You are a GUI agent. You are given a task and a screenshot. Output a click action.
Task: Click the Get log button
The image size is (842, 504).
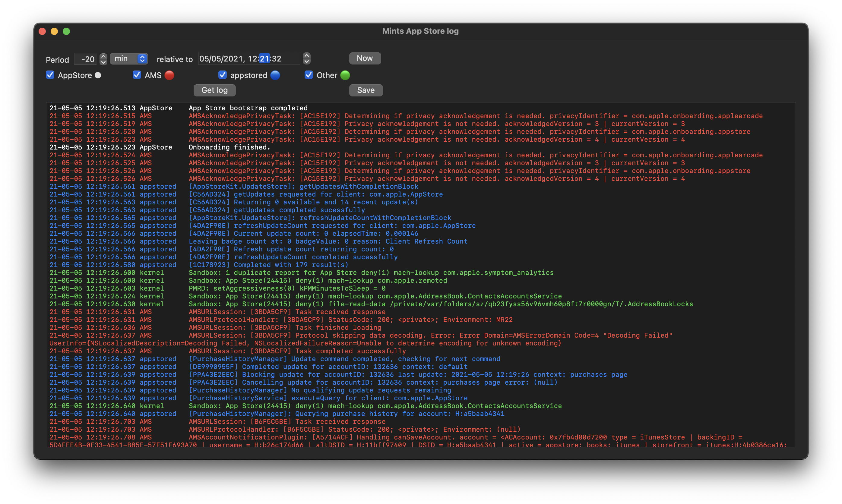click(214, 90)
